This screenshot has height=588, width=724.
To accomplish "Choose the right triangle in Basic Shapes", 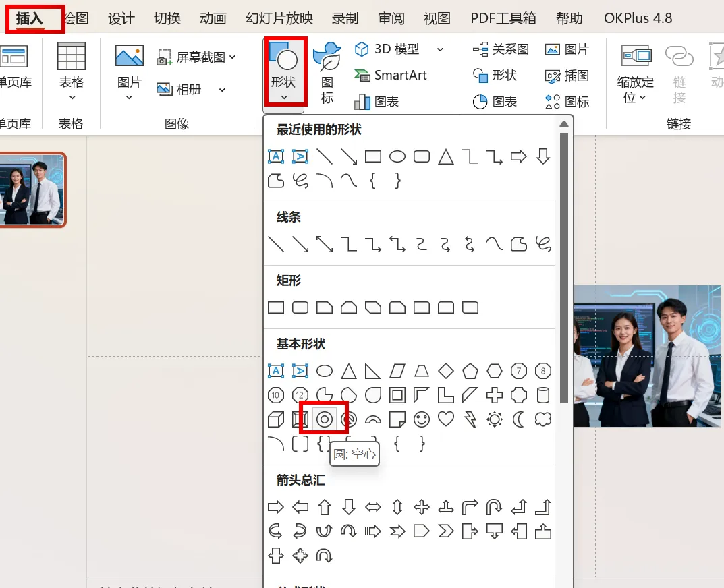I will pyautogui.click(x=372, y=371).
